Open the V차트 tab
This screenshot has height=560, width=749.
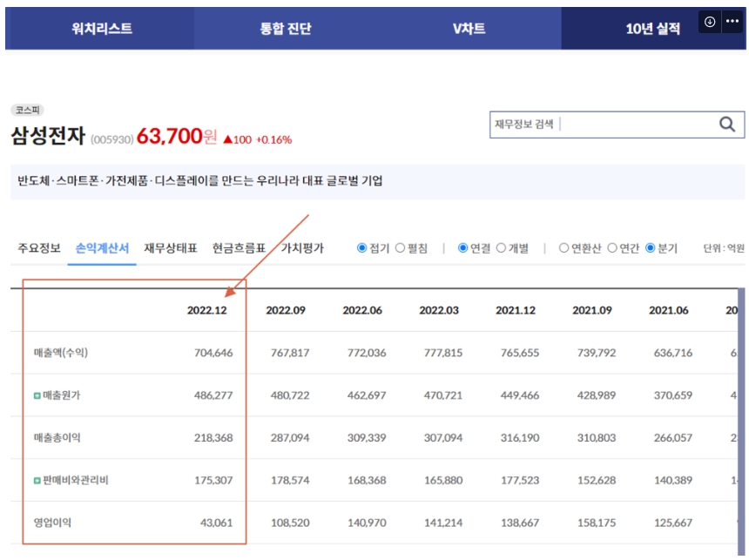(x=469, y=29)
